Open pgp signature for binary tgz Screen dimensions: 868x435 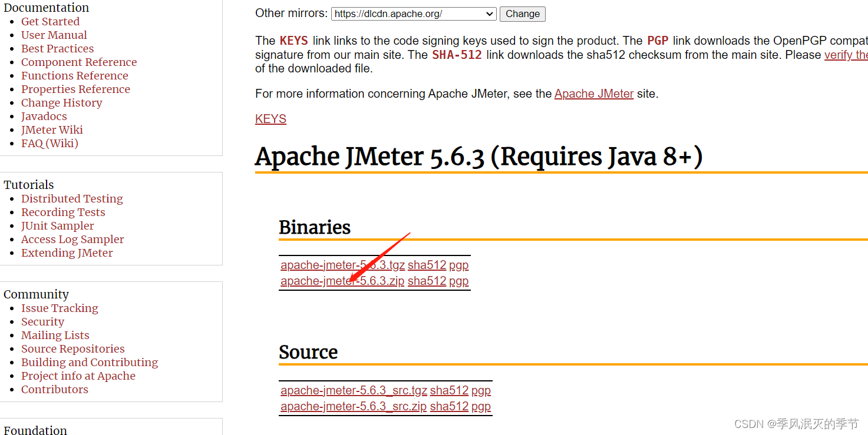pos(458,265)
